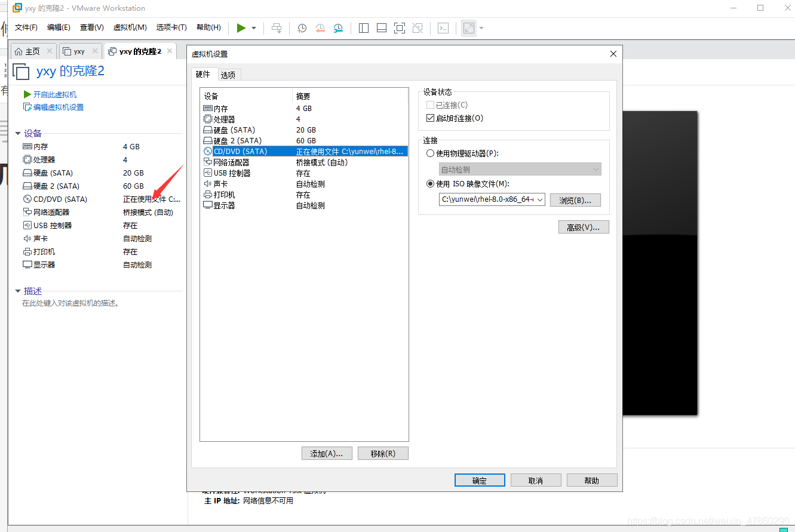Click the 确定 button
This screenshot has height=532, width=795.
click(480, 480)
